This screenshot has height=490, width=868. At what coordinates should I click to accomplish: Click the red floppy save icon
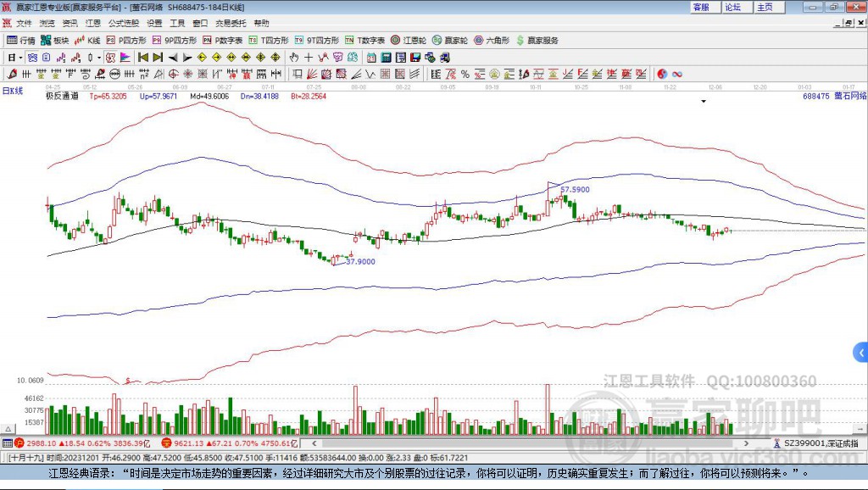tap(415, 58)
